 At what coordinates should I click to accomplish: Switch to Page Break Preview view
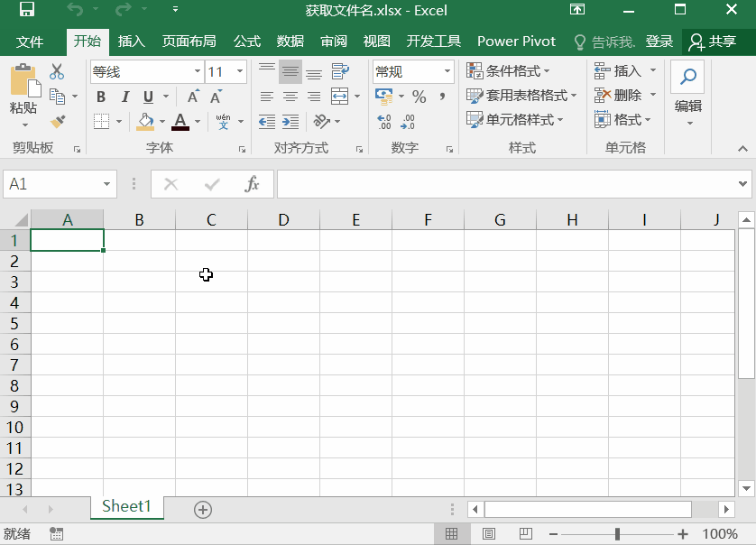[x=526, y=534]
